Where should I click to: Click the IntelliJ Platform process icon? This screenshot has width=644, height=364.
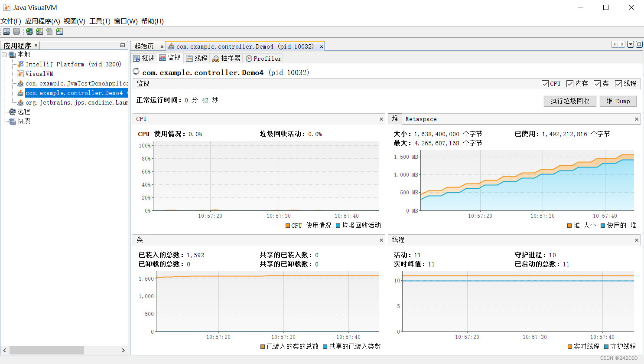[x=20, y=64]
